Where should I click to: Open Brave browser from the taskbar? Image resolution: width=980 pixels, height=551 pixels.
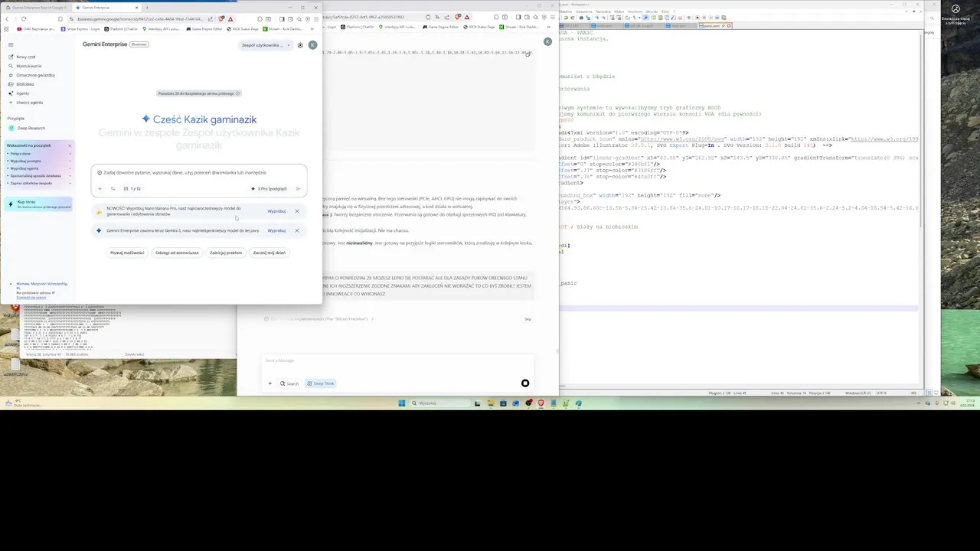coord(541,403)
